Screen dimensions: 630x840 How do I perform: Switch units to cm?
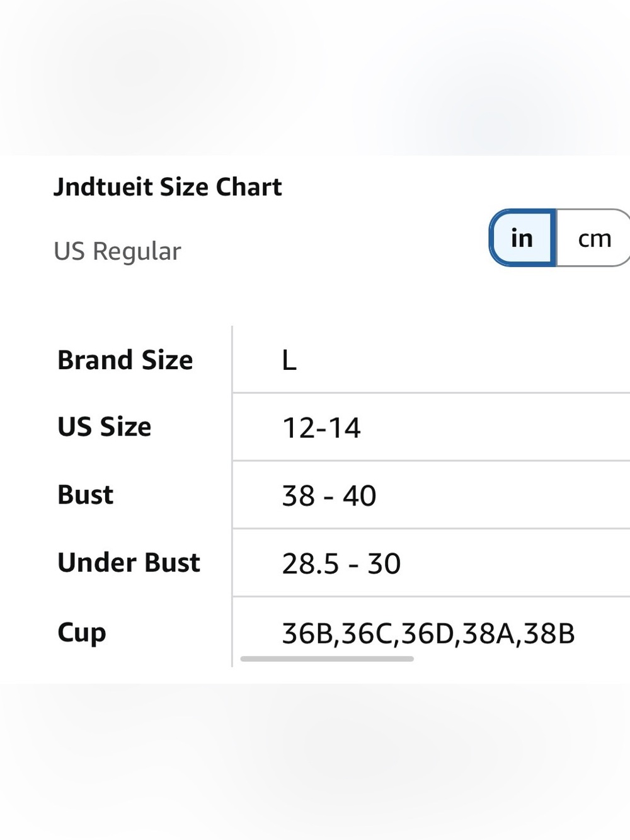pos(593,238)
